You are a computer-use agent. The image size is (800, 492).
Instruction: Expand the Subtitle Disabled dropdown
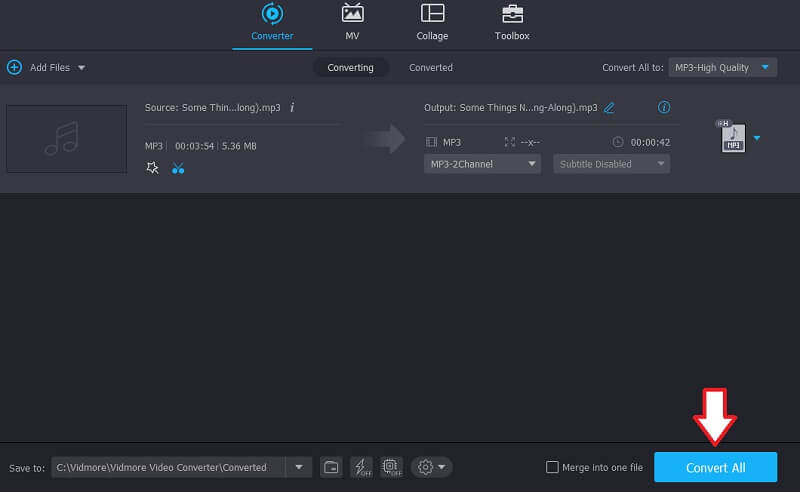(x=611, y=164)
